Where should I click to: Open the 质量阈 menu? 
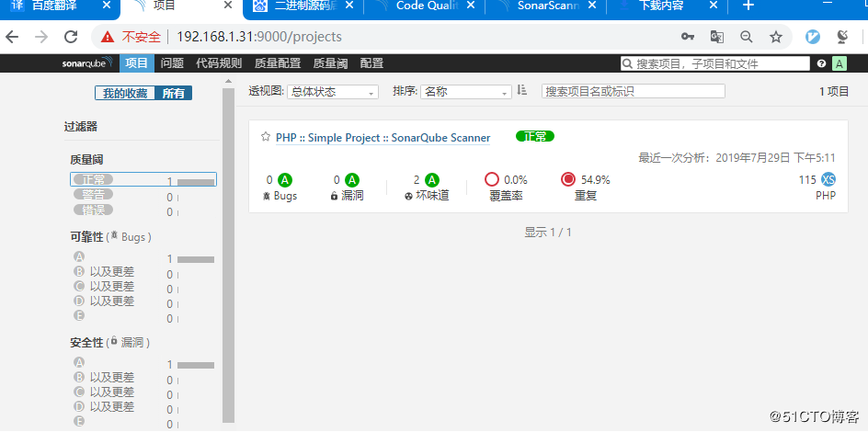point(330,63)
